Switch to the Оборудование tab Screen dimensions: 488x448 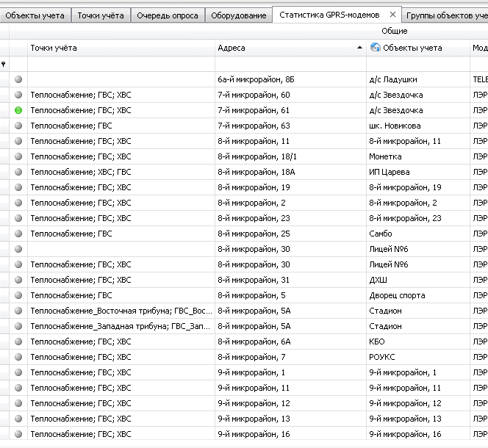239,15
